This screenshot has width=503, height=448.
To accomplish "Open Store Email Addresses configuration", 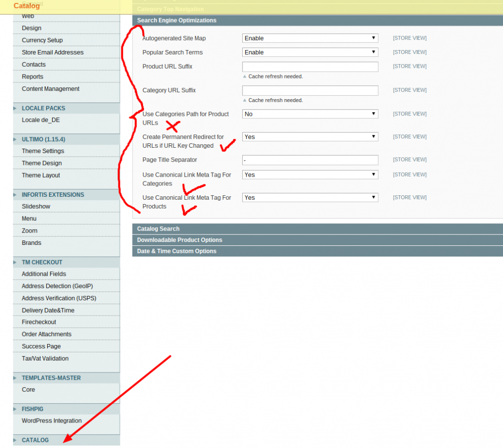I will pyautogui.click(x=53, y=53).
